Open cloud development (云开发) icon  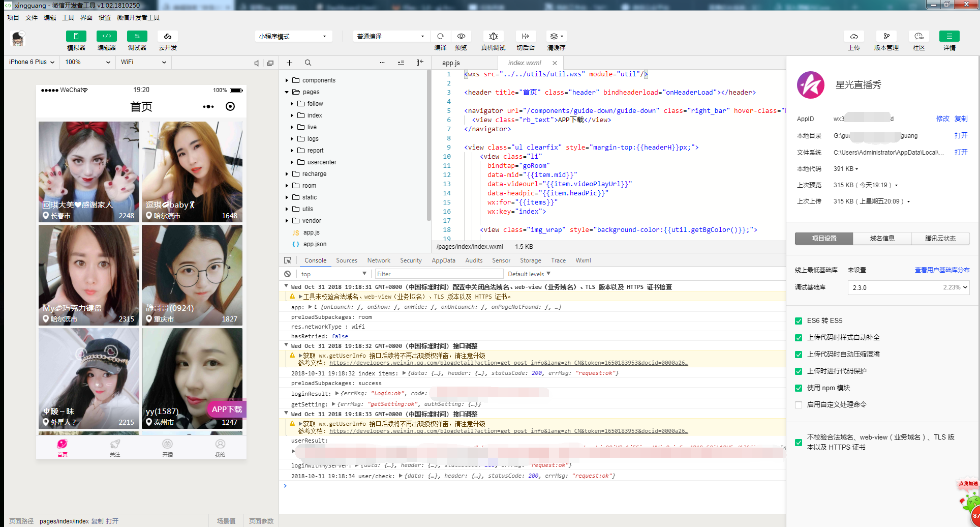167,36
